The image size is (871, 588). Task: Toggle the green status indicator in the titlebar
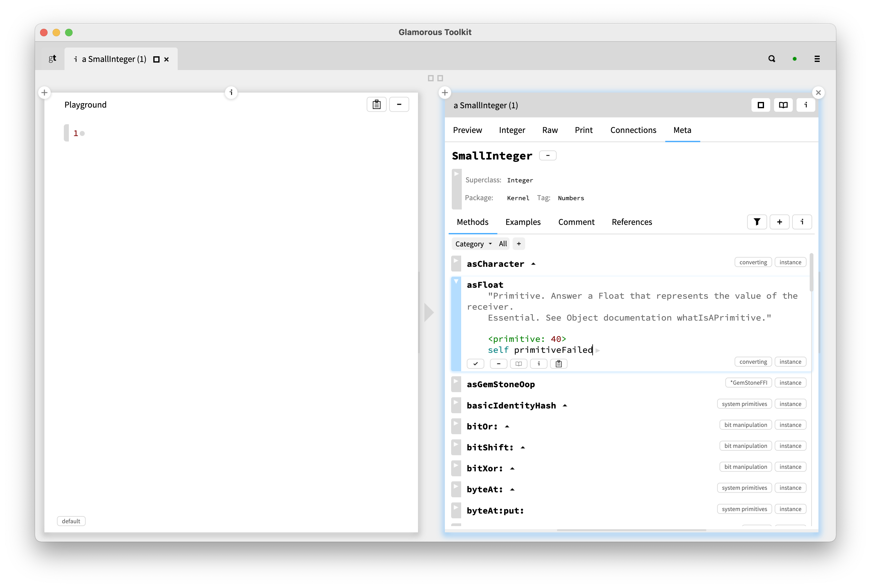pos(794,58)
